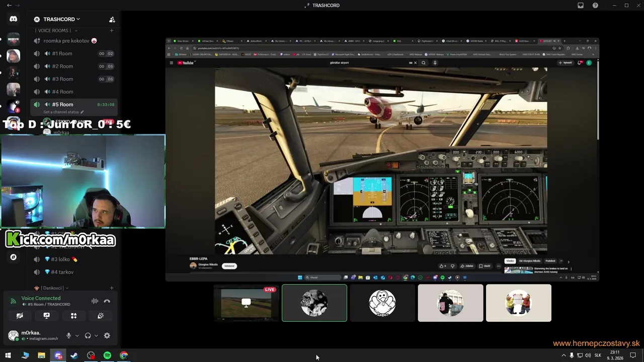Open the m0rkaa. user profile panel
Image resolution: width=644 pixels, height=362 pixels.
pyautogui.click(x=34, y=335)
